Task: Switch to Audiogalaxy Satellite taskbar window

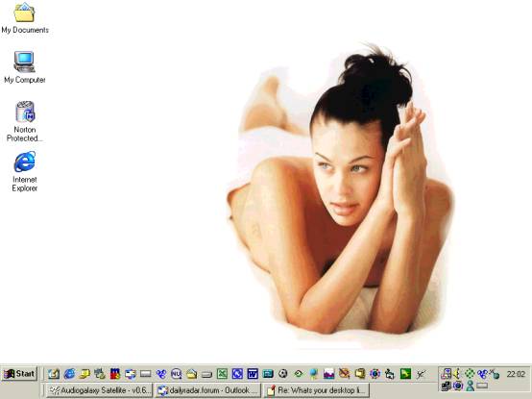Action: pyautogui.click(x=99, y=390)
